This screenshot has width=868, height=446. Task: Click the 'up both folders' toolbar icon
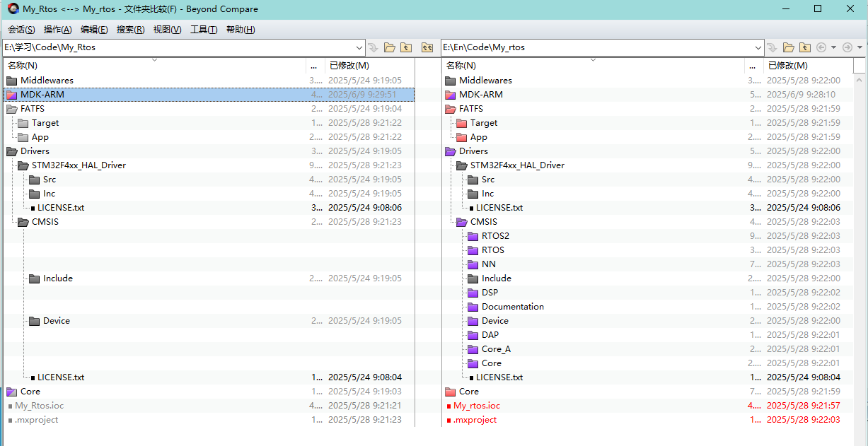click(x=427, y=47)
